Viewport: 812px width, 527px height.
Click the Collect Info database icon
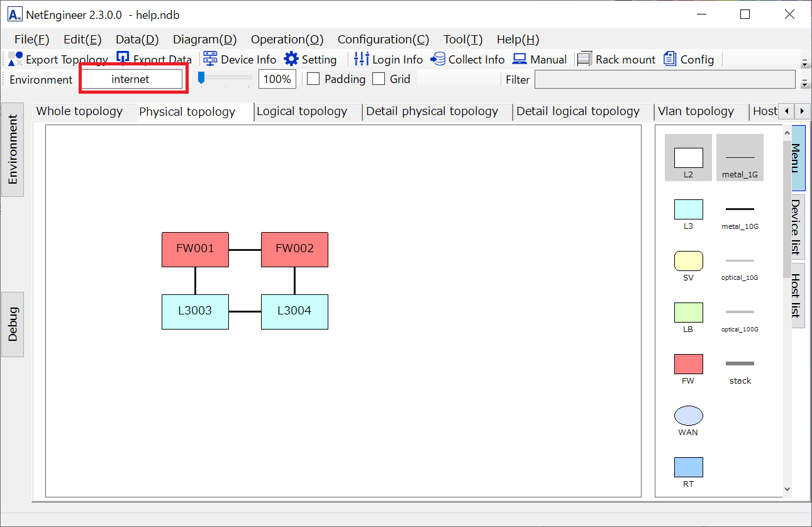(x=438, y=59)
